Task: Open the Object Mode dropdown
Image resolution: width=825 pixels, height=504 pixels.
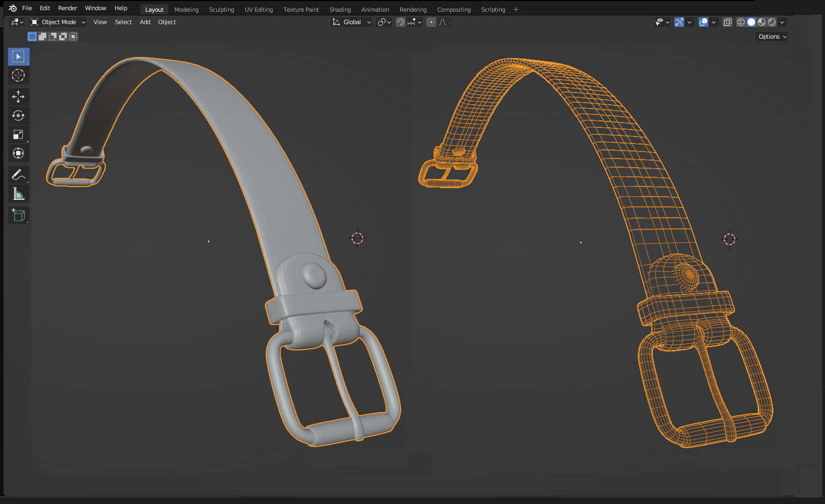Action: tap(58, 22)
